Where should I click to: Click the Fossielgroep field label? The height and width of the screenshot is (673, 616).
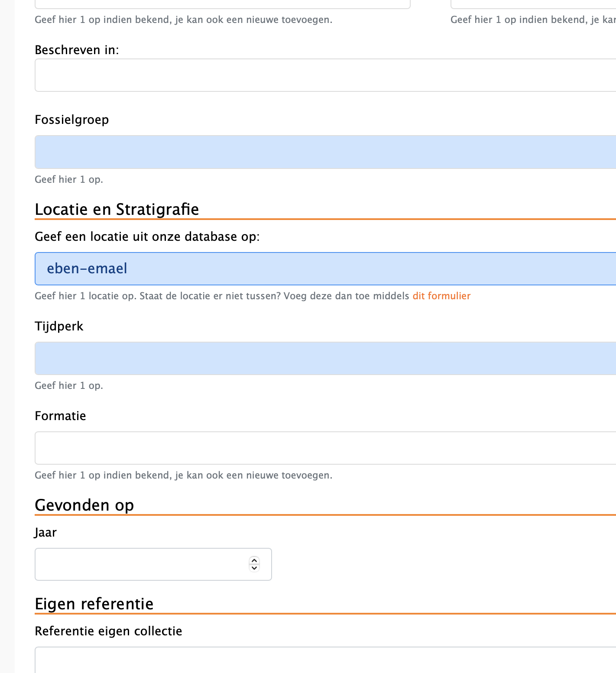(x=71, y=120)
